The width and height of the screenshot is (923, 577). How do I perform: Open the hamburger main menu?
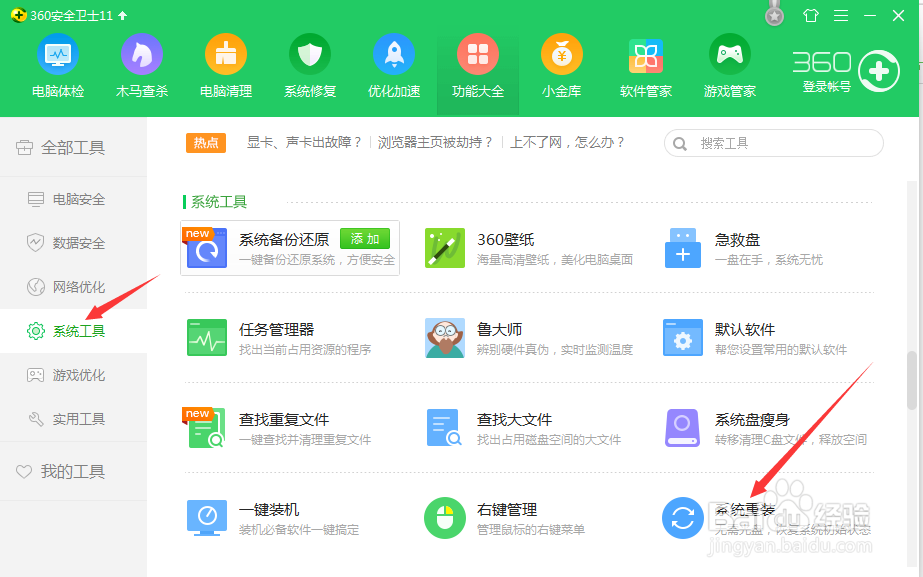841,15
